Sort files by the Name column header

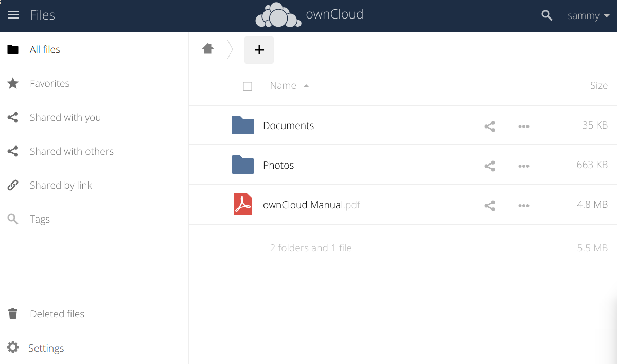283,86
